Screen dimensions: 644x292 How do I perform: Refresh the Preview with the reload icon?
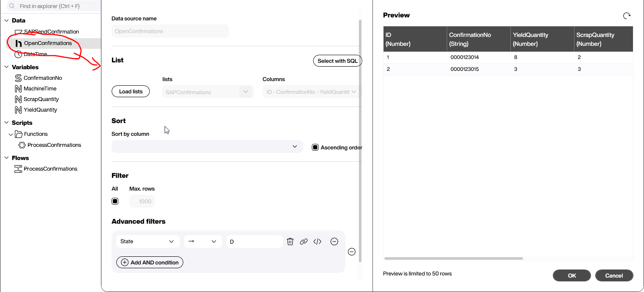[x=627, y=16]
